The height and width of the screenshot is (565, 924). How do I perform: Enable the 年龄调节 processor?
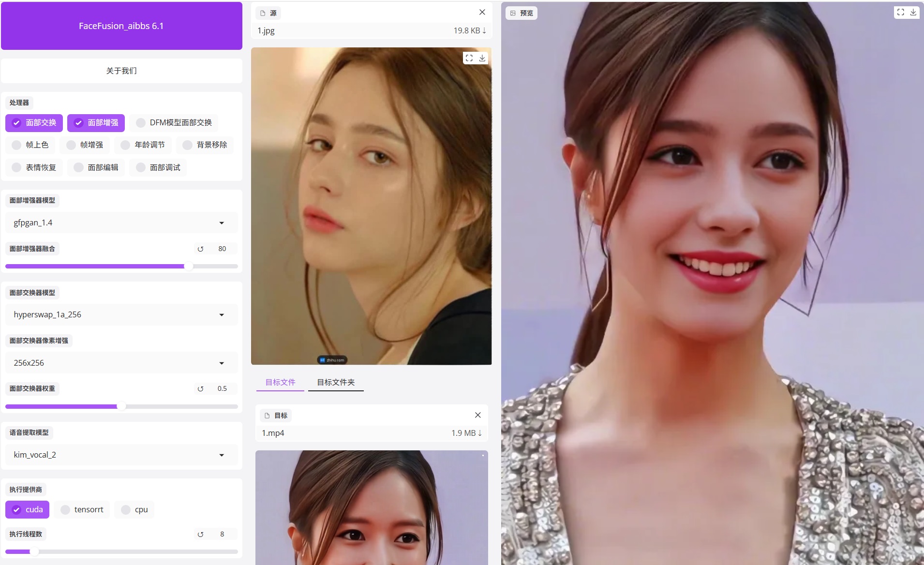tap(143, 145)
